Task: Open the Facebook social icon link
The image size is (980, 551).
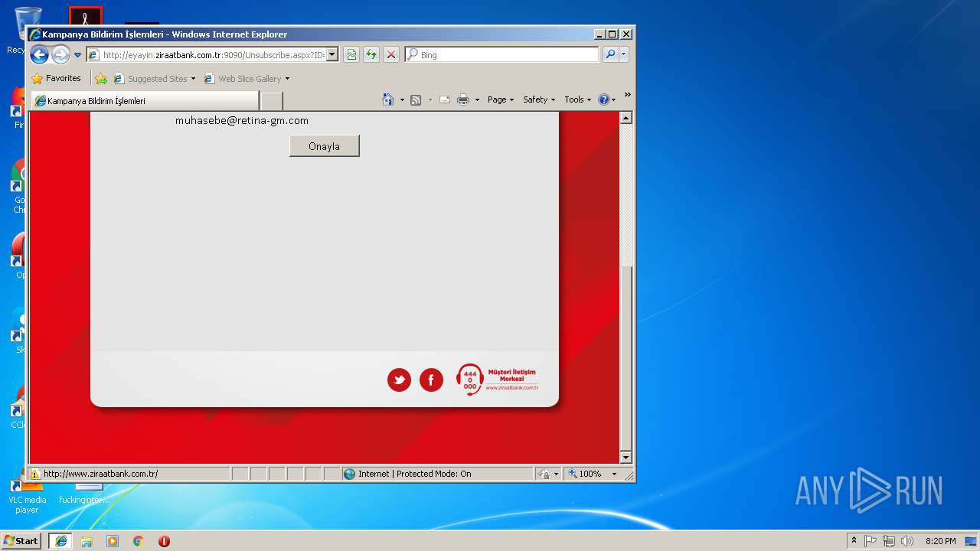Action: point(431,380)
